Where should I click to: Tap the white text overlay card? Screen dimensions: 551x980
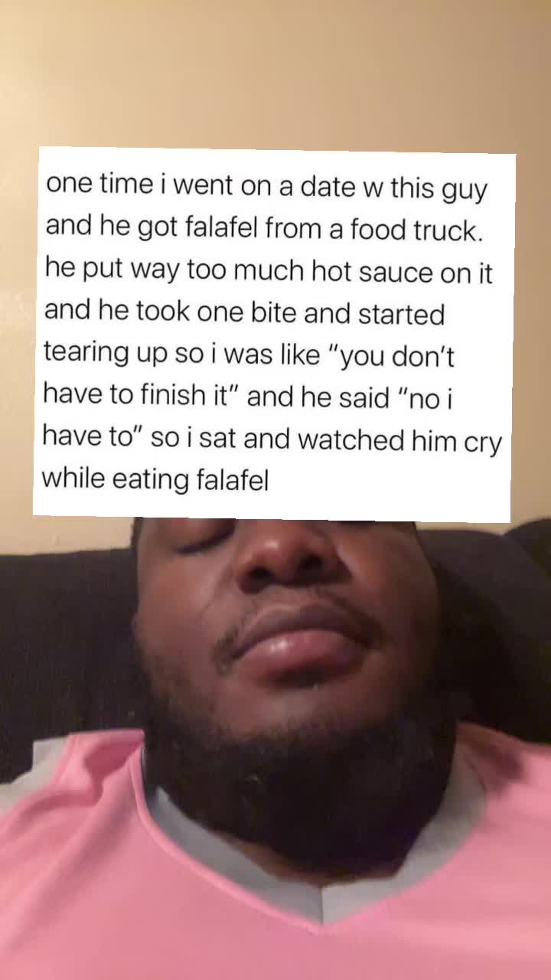tap(273, 335)
